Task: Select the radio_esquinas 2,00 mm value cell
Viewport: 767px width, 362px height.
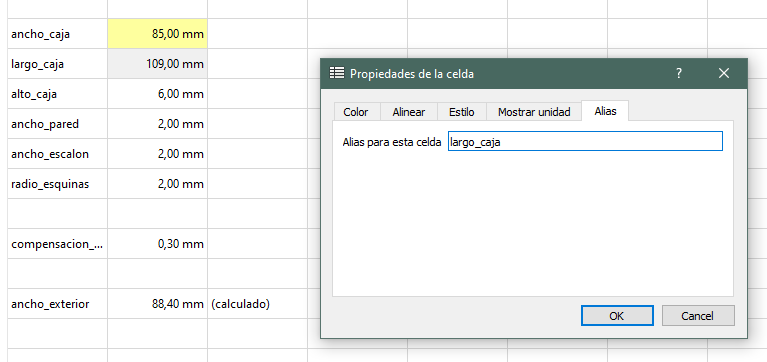Action: [158, 184]
